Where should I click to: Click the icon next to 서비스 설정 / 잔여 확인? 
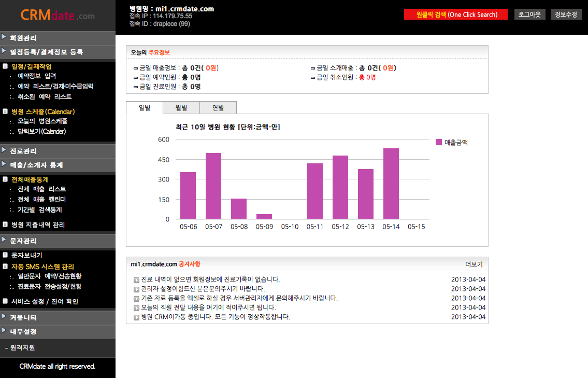(x=5, y=301)
